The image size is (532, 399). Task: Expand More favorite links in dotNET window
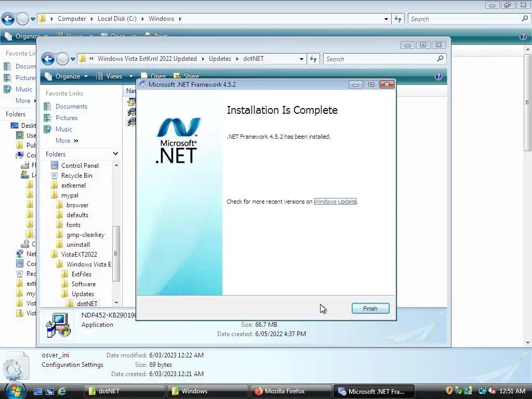pos(67,141)
